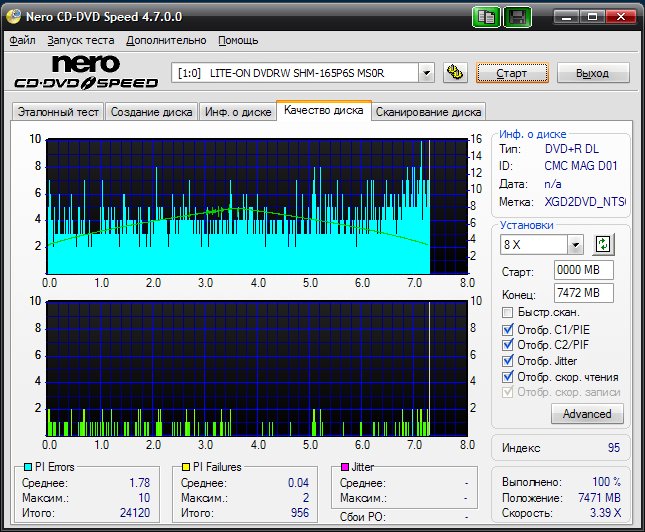The image size is (645, 532).
Task: Enable the Быстр.скан. checkbox
Action: (x=508, y=312)
